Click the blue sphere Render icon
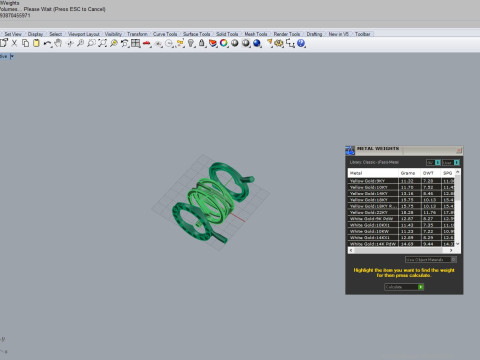Screen dimensions: 480x360 pos(257,43)
